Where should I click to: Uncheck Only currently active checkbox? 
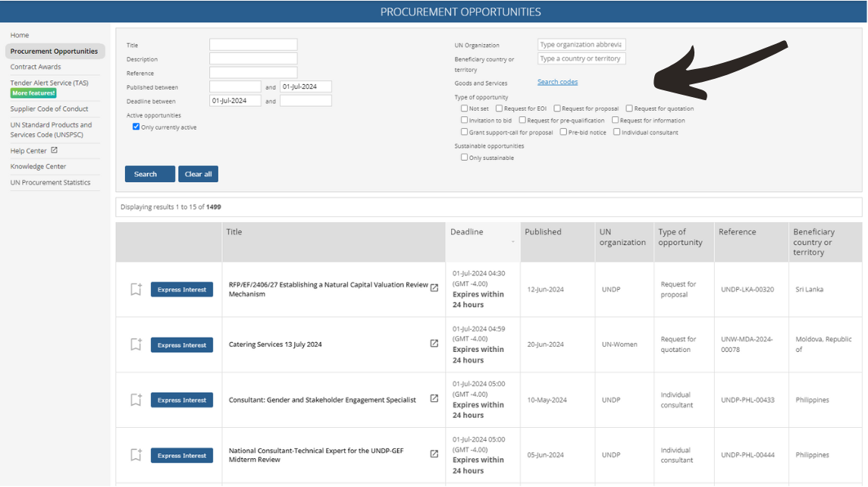[x=136, y=127]
